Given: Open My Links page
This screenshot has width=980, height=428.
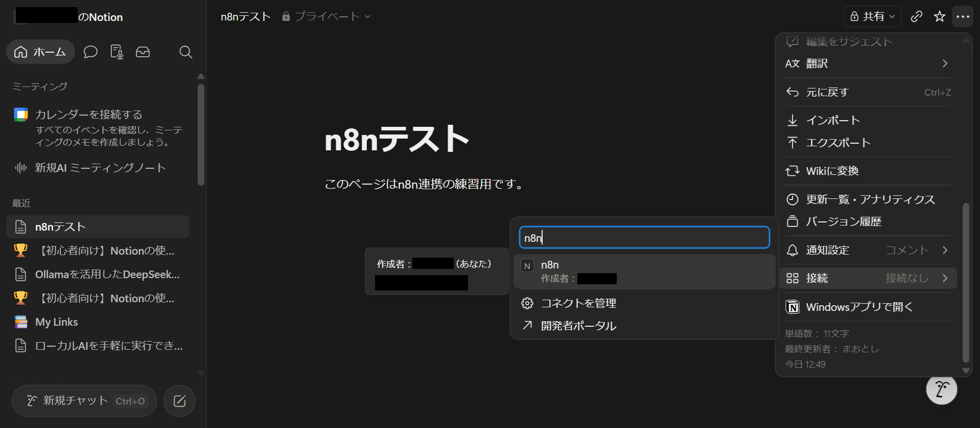Looking at the screenshot, I should [x=98, y=322].
